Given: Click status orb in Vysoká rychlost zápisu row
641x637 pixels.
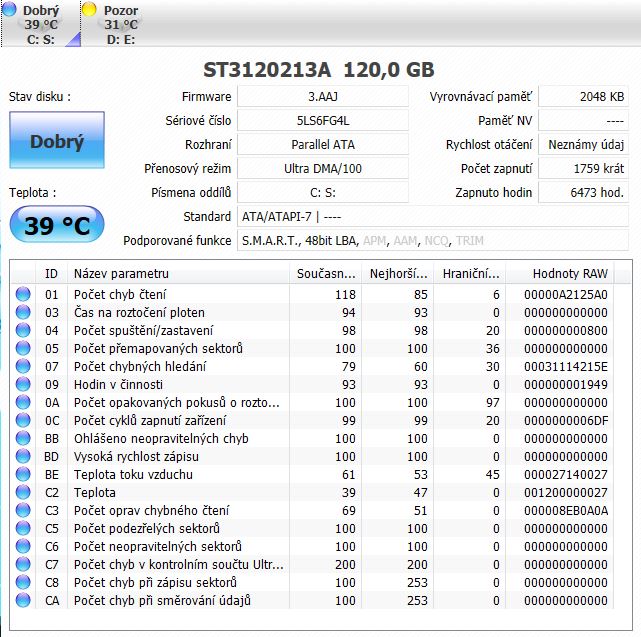Looking at the screenshot, I should click(23, 457).
